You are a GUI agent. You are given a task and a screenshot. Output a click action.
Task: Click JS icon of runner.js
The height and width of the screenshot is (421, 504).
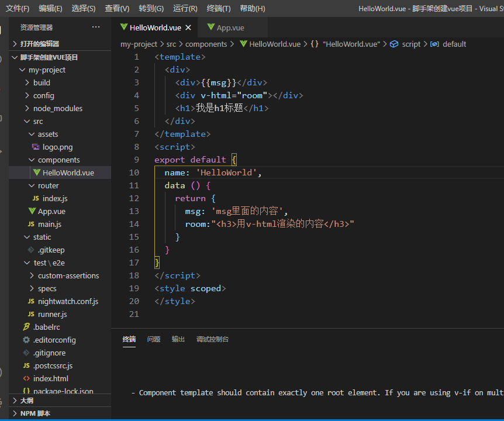point(31,314)
